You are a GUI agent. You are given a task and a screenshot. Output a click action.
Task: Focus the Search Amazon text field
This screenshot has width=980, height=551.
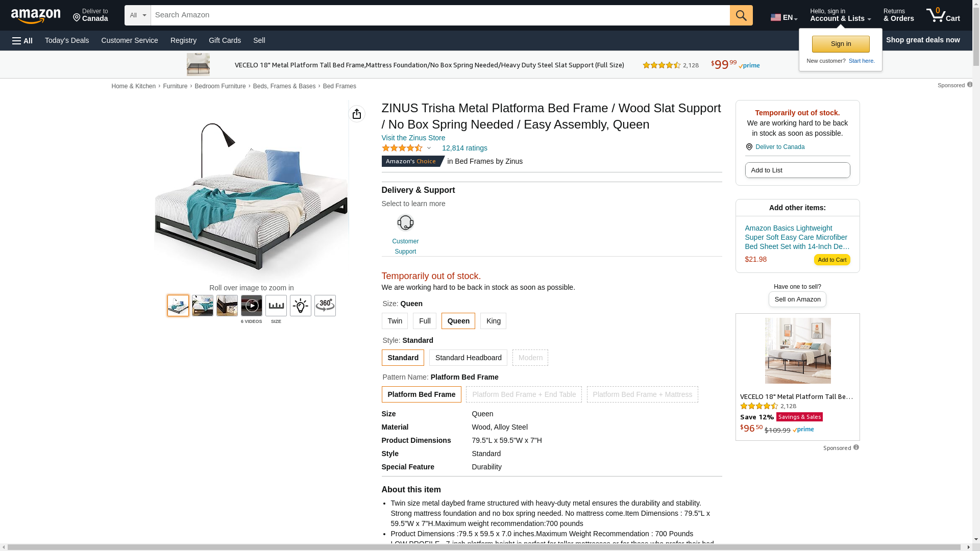pyautogui.click(x=440, y=15)
